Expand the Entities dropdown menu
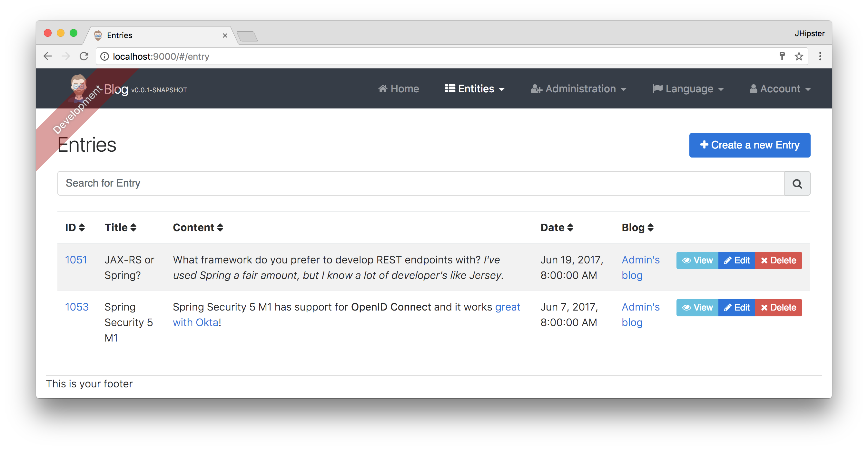This screenshot has width=868, height=450. tap(475, 88)
